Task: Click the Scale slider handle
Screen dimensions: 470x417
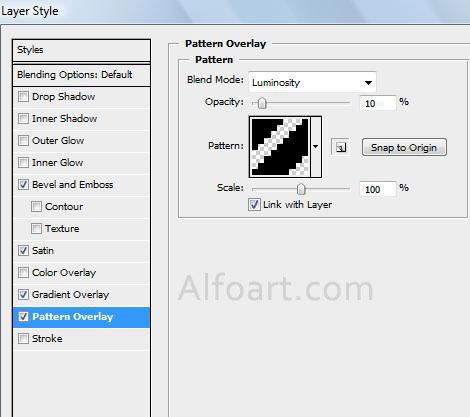Action: [301, 189]
